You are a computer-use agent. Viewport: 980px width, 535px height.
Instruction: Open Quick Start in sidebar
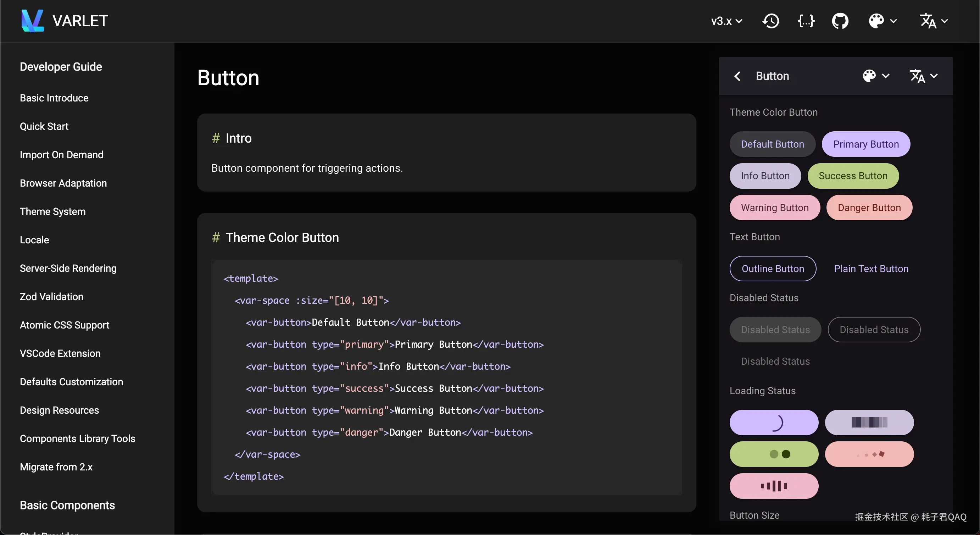[44, 126]
